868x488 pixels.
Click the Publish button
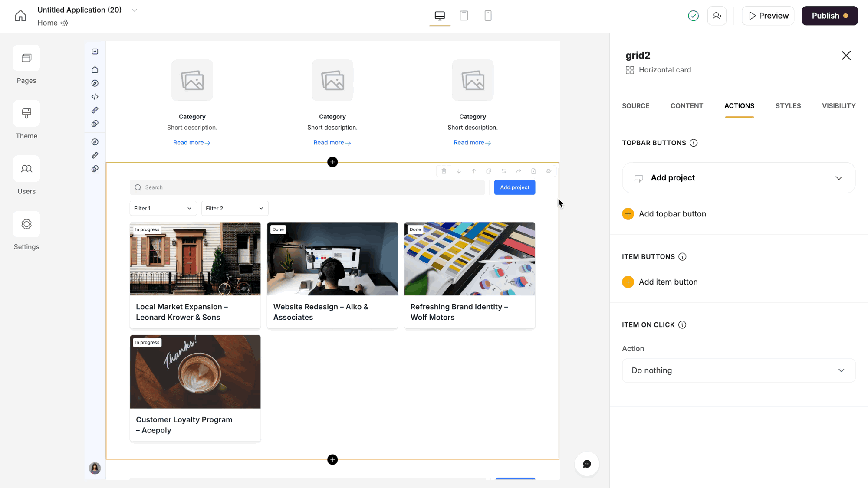[829, 16]
